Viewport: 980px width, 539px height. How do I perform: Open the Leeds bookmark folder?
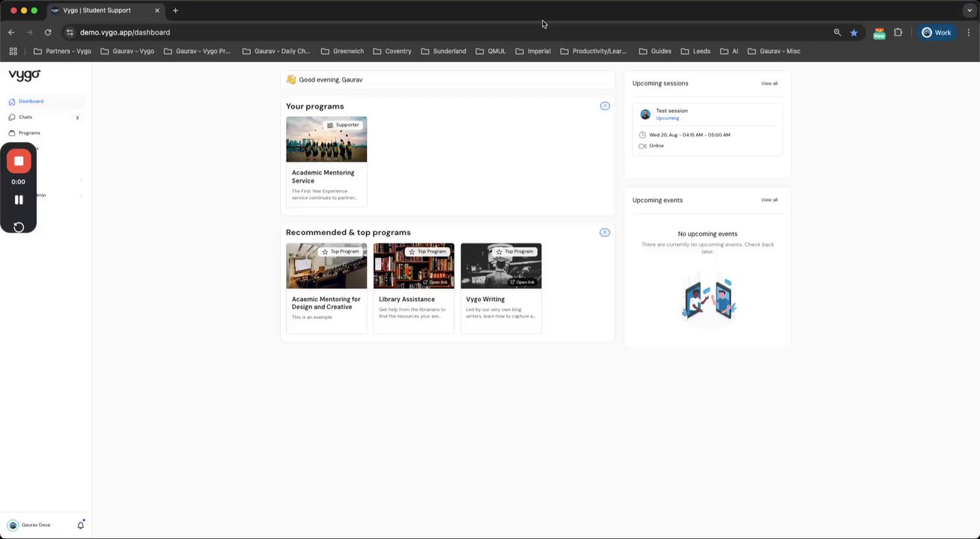pyautogui.click(x=696, y=51)
